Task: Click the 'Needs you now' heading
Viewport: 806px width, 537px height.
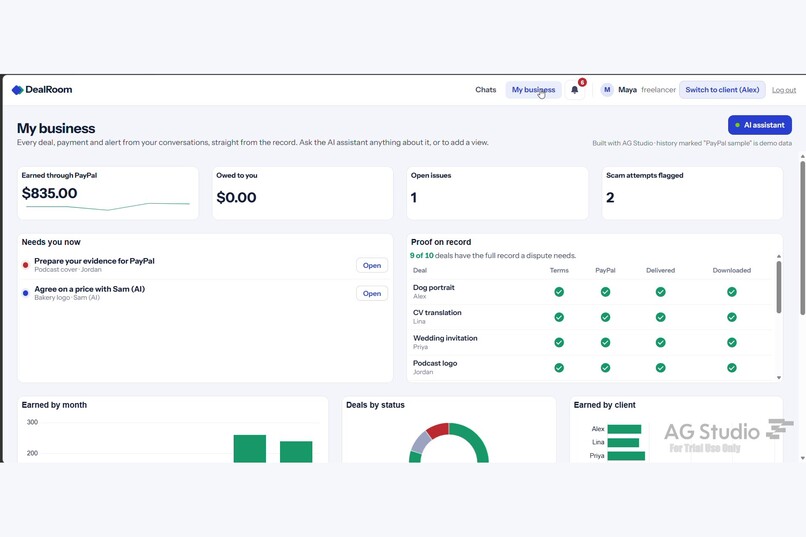Action: click(x=51, y=242)
